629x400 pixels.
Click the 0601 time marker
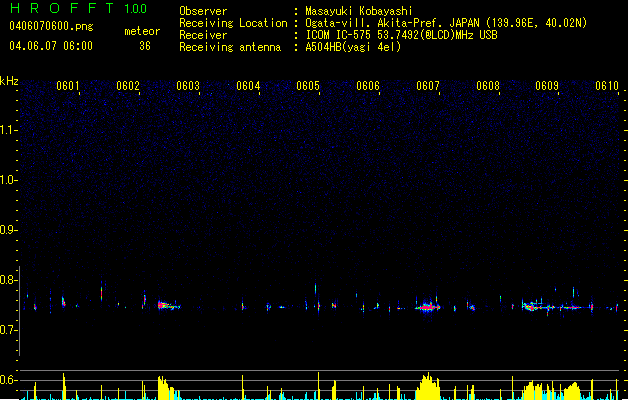(x=68, y=86)
